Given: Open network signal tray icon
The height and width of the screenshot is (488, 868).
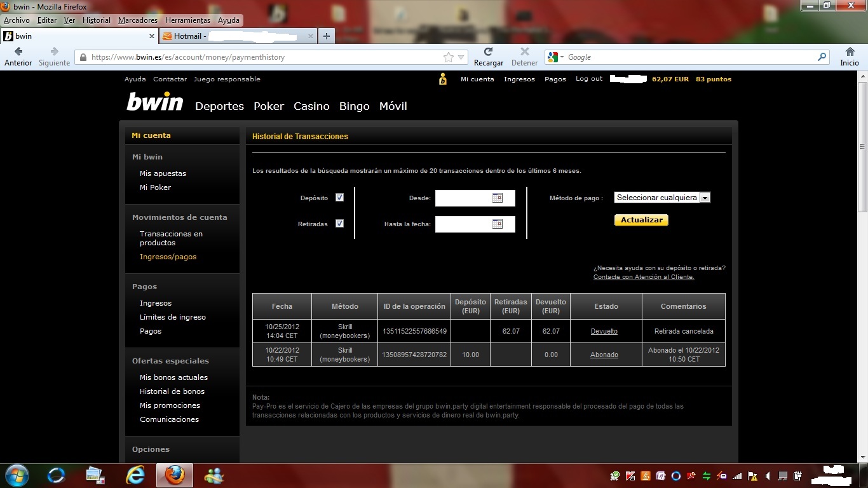Looking at the screenshot, I should (737, 475).
